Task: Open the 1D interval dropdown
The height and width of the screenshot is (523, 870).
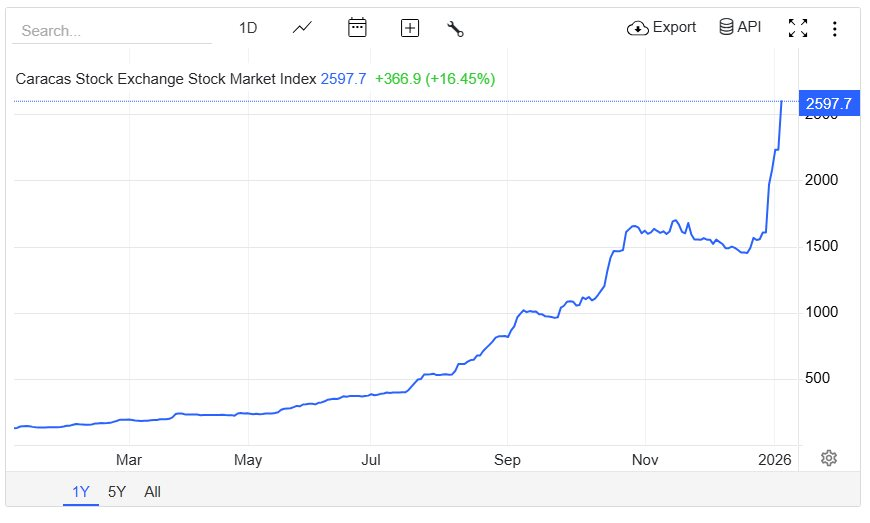Action: click(x=248, y=28)
